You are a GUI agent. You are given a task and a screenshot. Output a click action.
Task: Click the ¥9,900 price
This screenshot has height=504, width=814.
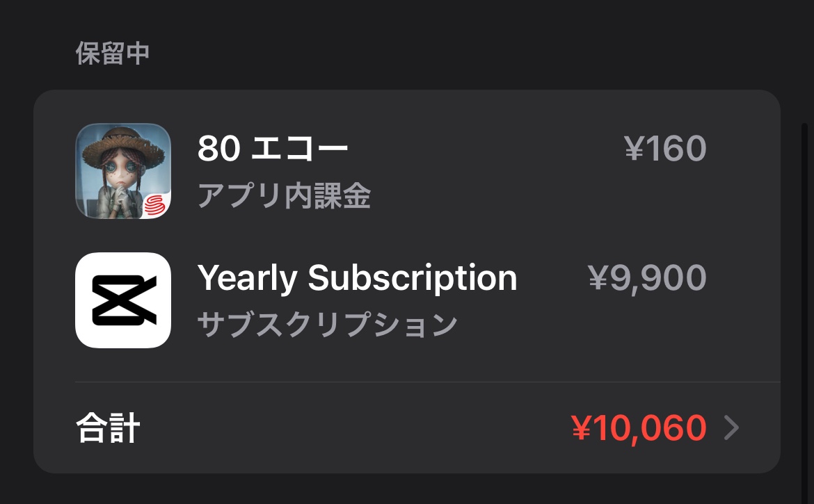[647, 278]
